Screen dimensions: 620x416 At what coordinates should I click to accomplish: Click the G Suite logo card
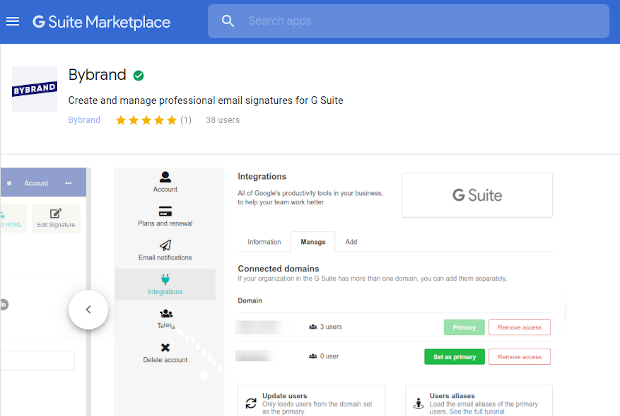[477, 195]
